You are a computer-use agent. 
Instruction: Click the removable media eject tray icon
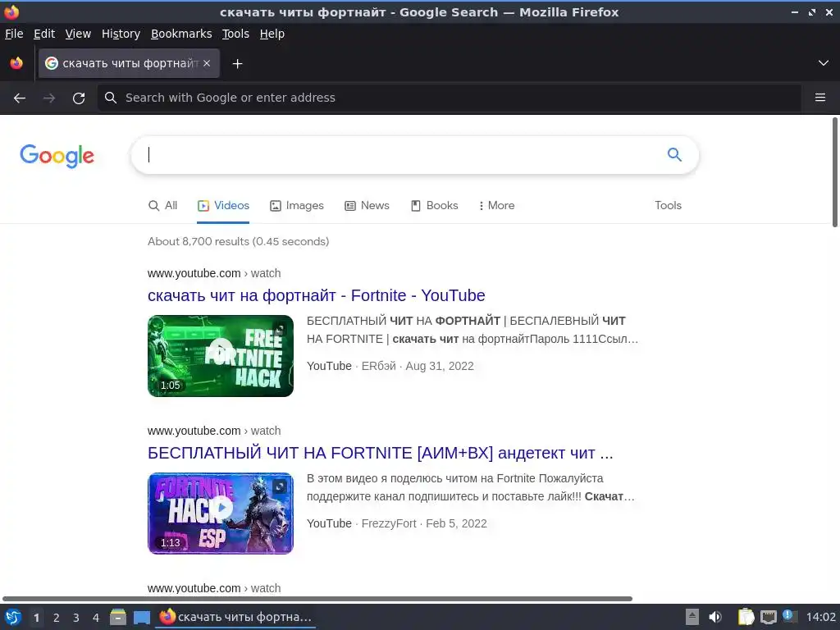click(692, 617)
